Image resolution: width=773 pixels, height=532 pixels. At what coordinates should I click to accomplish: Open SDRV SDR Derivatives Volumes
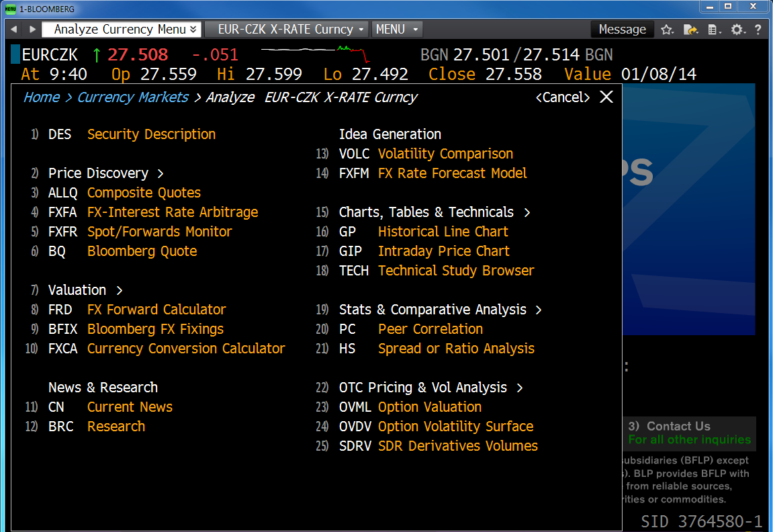[439, 446]
